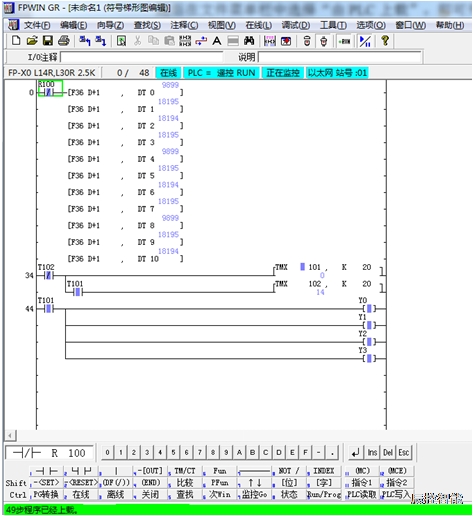The image size is (473, 516).
Task: Paste with the clipboard icon
Action: click(x=169, y=41)
